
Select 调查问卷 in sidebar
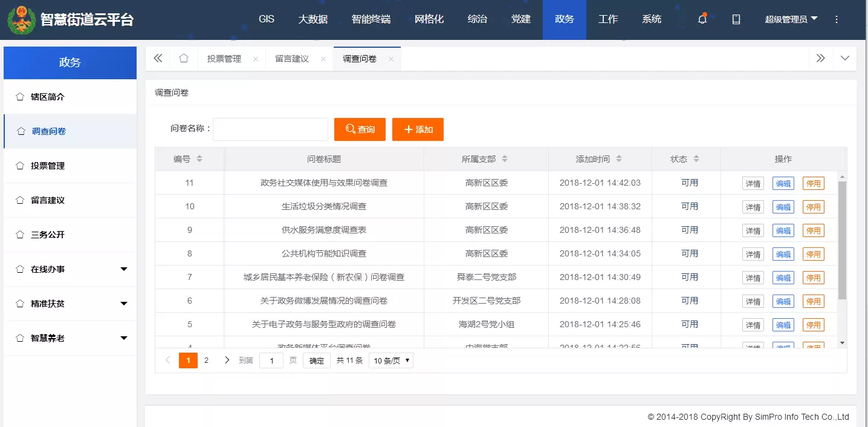pyautogui.click(x=70, y=131)
